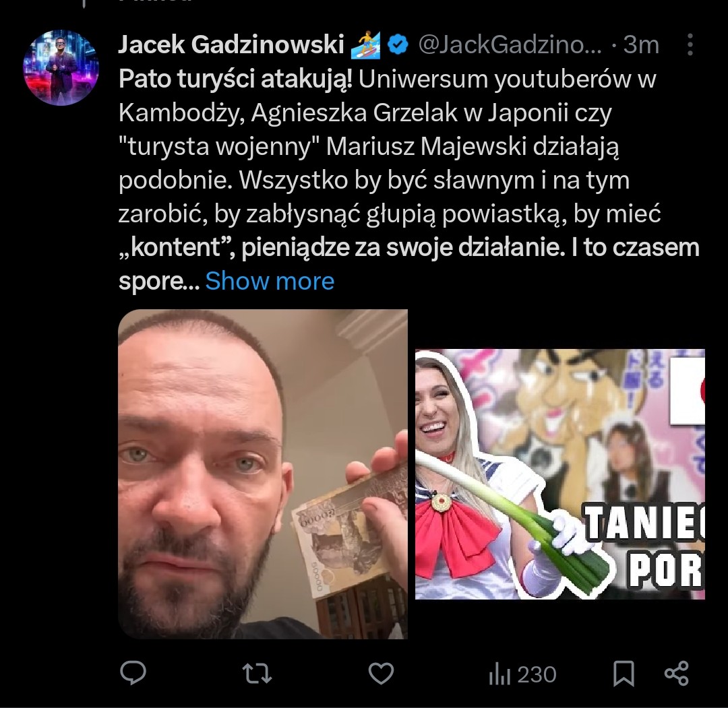Click the @JackGadzino... handle

coord(510,44)
